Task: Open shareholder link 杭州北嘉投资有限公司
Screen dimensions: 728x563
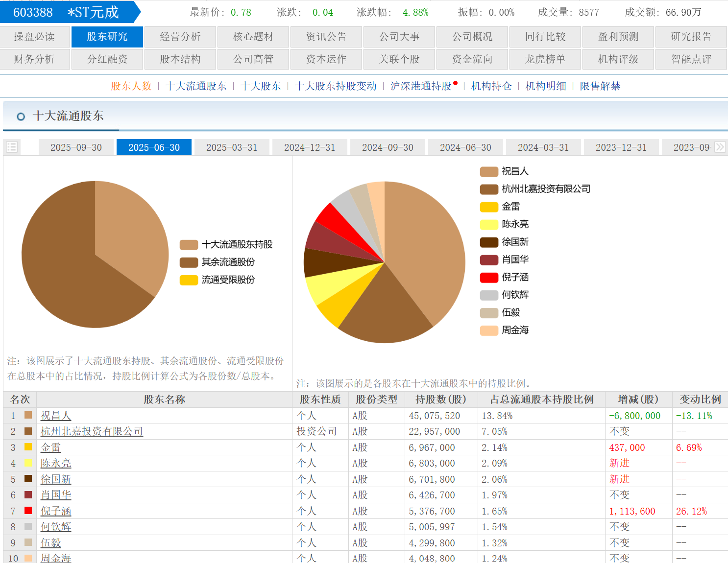Action: click(92, 431)
